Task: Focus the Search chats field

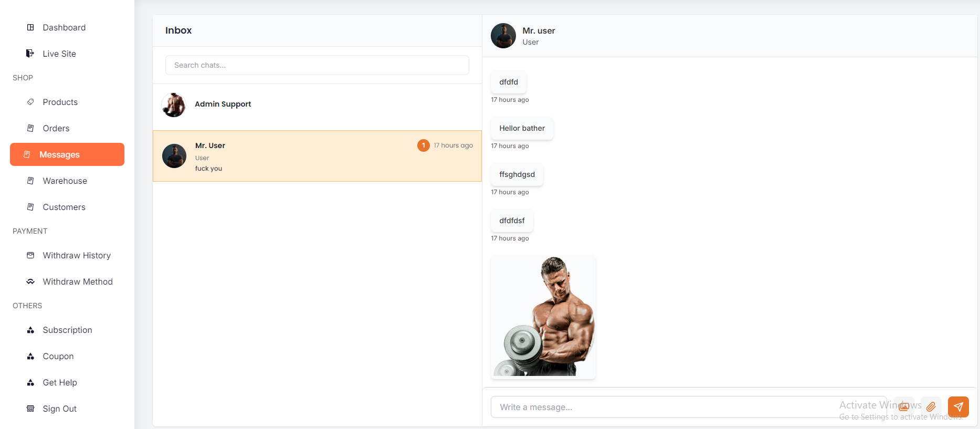Action: tap(317, 65)
